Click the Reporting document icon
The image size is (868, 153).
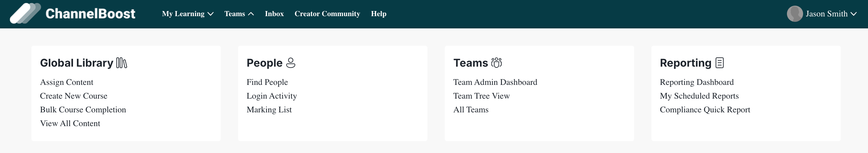coord(719,63)
